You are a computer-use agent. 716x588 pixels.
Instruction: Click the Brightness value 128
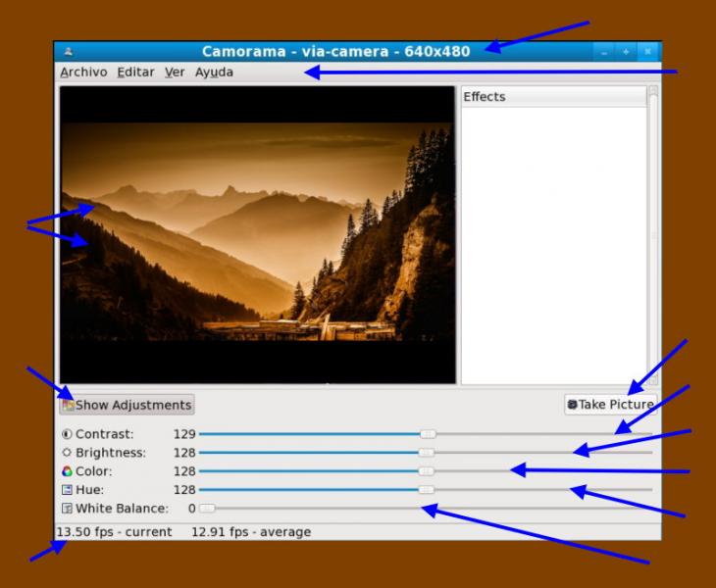click(184, 453)
